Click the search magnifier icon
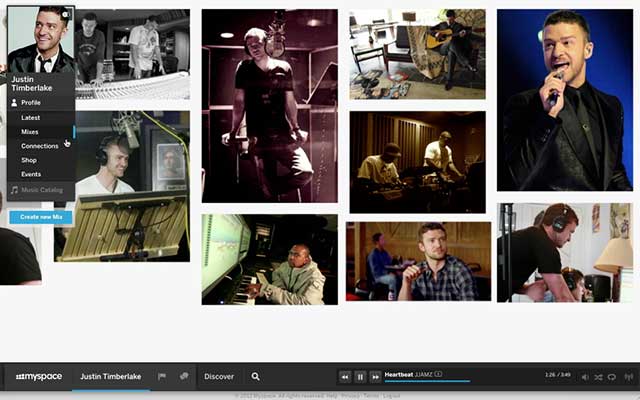 coord(256,376)
